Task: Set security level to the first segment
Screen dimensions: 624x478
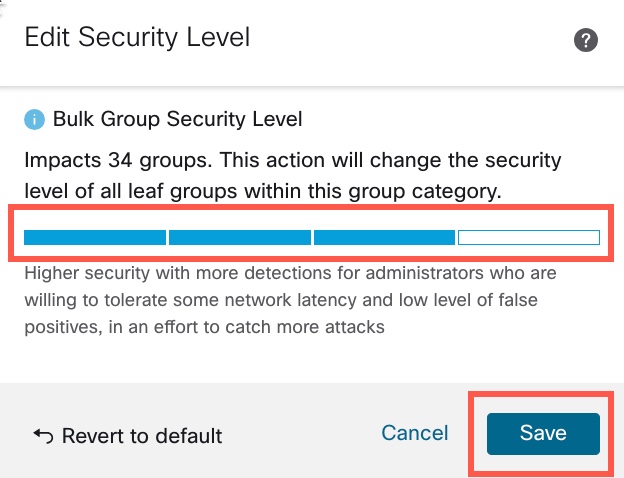Action: tap(95, 238)
